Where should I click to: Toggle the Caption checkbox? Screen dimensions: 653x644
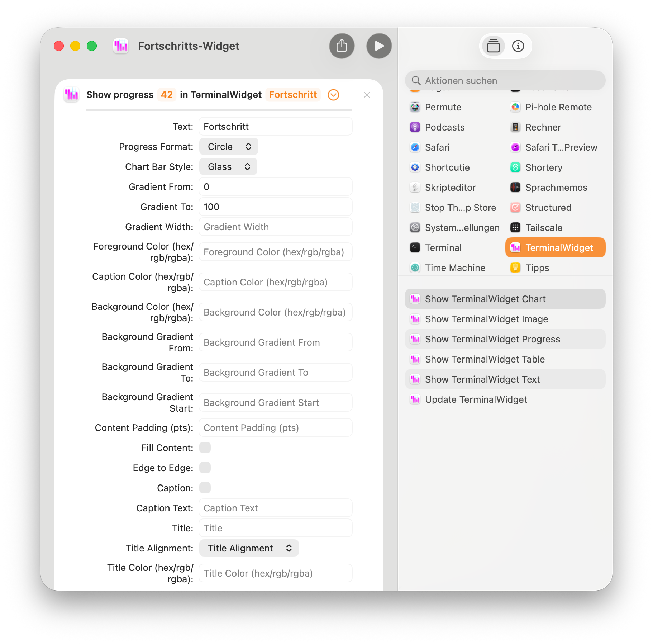[205, 488]
